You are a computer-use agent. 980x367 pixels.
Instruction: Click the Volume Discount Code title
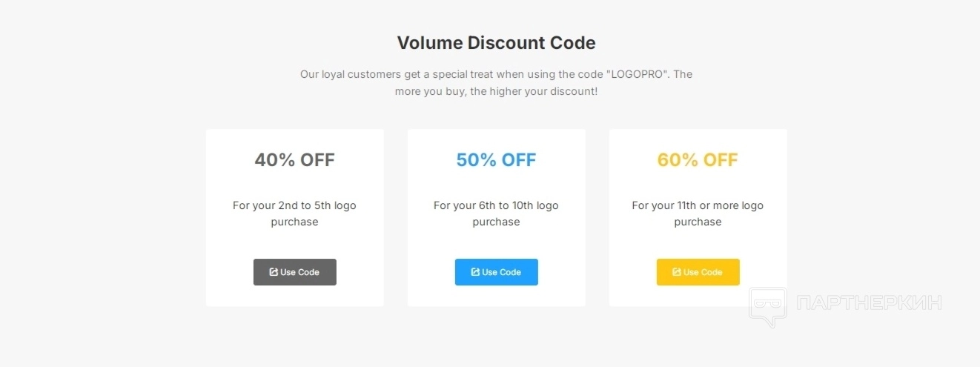496,43
